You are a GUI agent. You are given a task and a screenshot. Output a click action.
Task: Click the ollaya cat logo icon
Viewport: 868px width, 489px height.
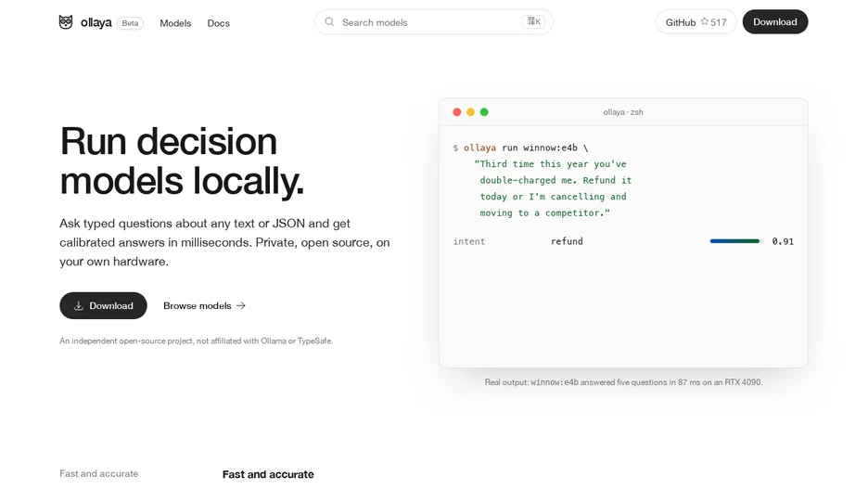pos(65,22)
